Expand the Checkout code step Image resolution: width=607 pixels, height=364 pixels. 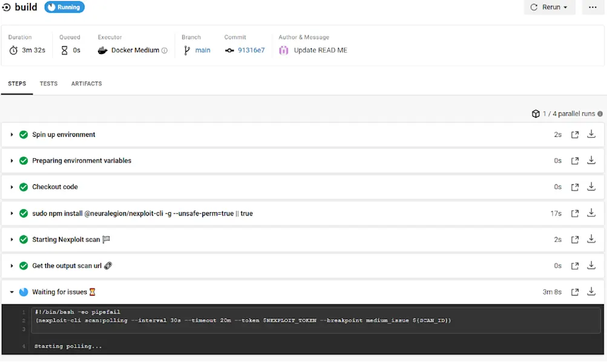click(x=11, y=187)
